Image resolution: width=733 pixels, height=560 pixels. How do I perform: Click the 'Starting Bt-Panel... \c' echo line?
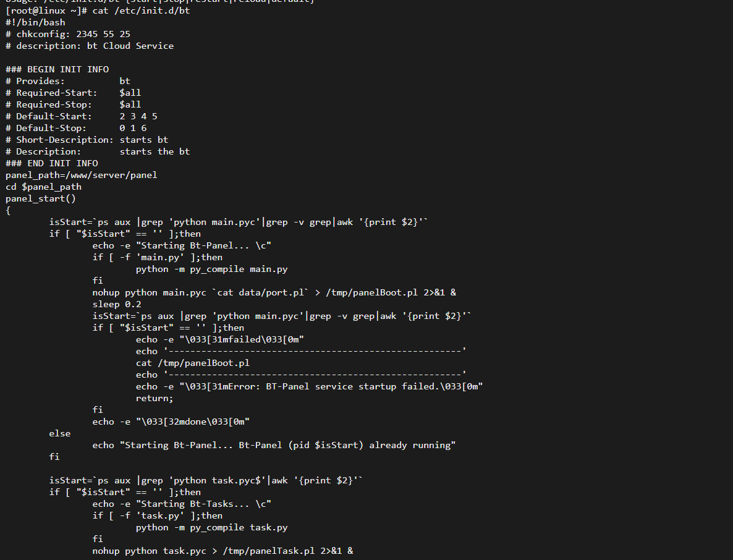click(182, 245)
